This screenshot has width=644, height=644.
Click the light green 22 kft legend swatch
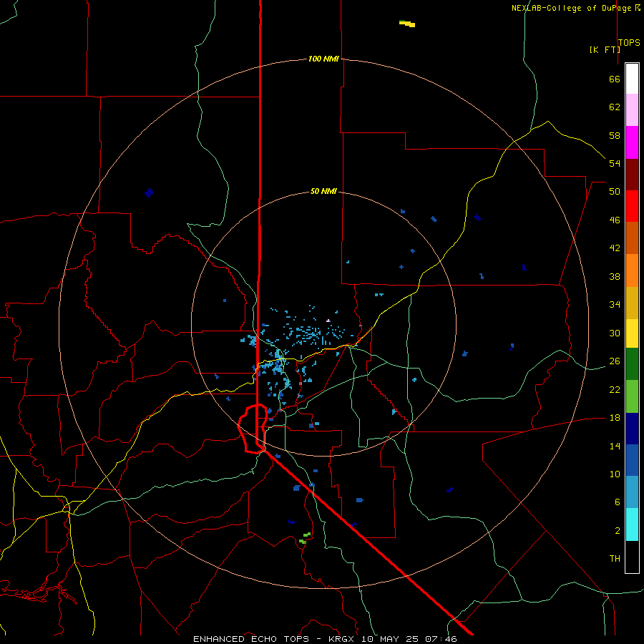pos(632,396)
